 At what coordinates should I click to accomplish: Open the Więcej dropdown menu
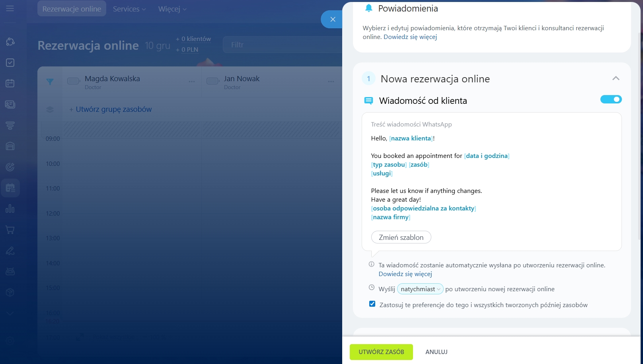(x=172, y=9)
